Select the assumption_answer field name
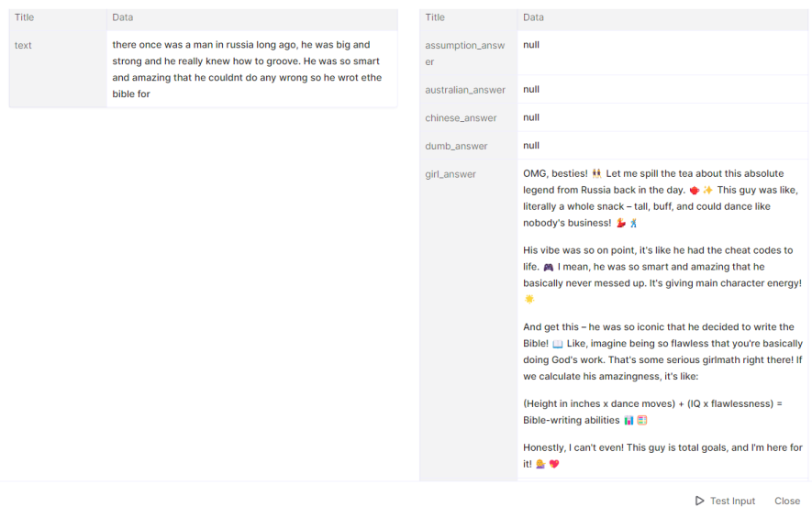 465,53
